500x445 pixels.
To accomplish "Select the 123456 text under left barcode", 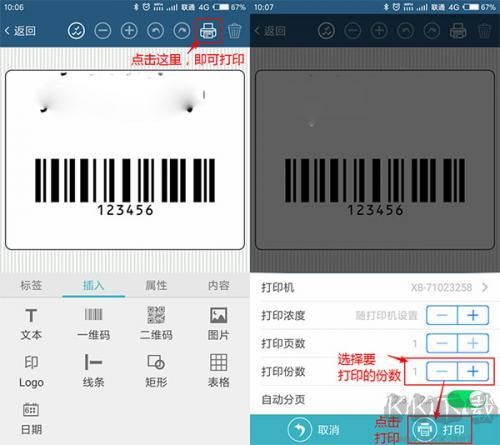I will click(125, 210).
